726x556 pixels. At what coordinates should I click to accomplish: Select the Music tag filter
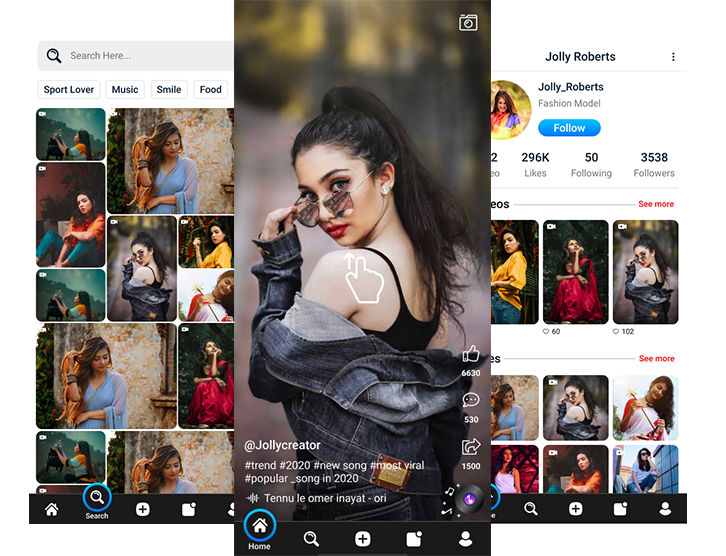pos(125,89)
